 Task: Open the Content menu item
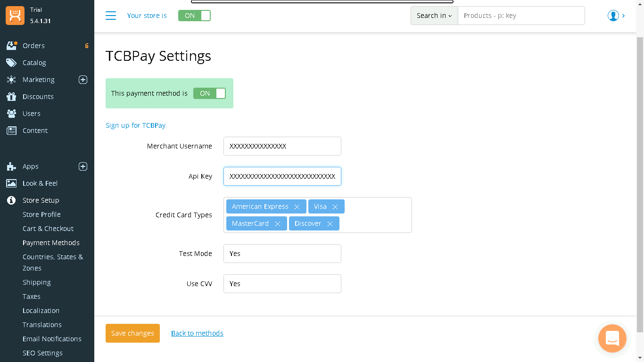[x=35, y=131]
